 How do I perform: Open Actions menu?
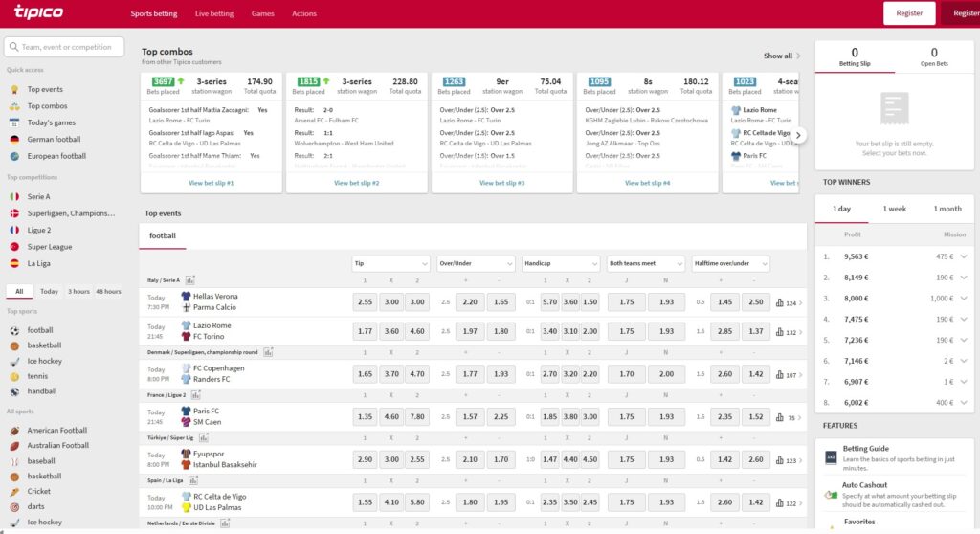pos(304,13)
